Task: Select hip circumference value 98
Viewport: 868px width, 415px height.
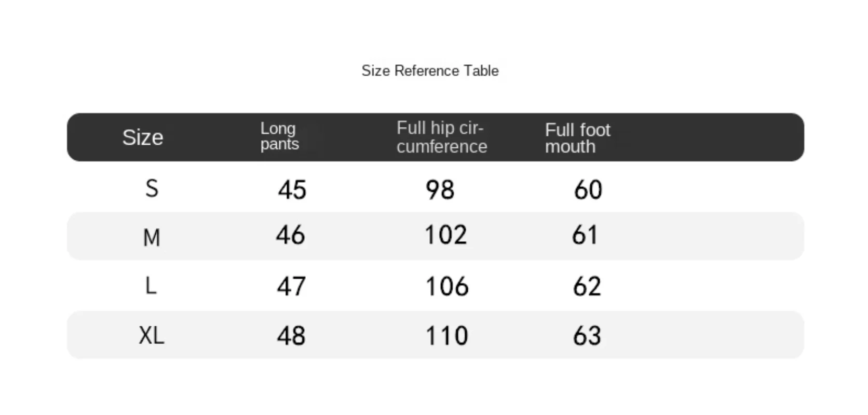Action: [x=440, y=189]
